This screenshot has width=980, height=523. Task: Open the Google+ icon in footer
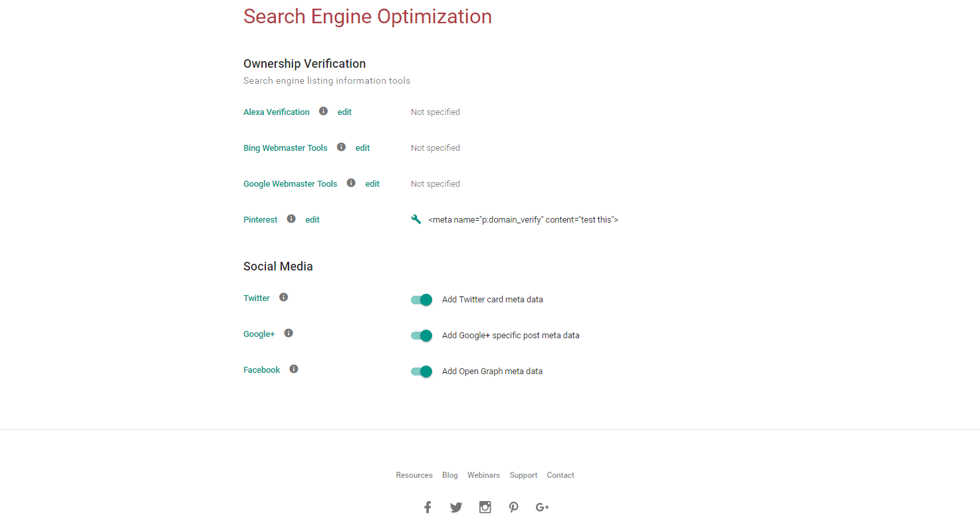pos(542,508)
